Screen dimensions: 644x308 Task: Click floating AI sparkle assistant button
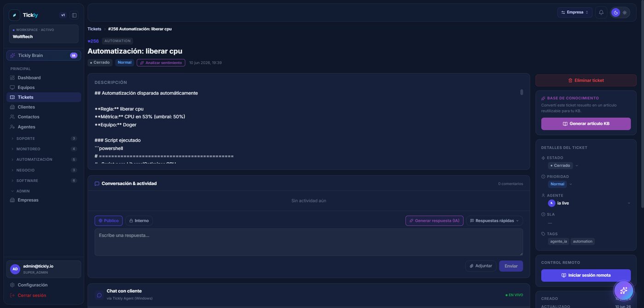pos(624,290)
